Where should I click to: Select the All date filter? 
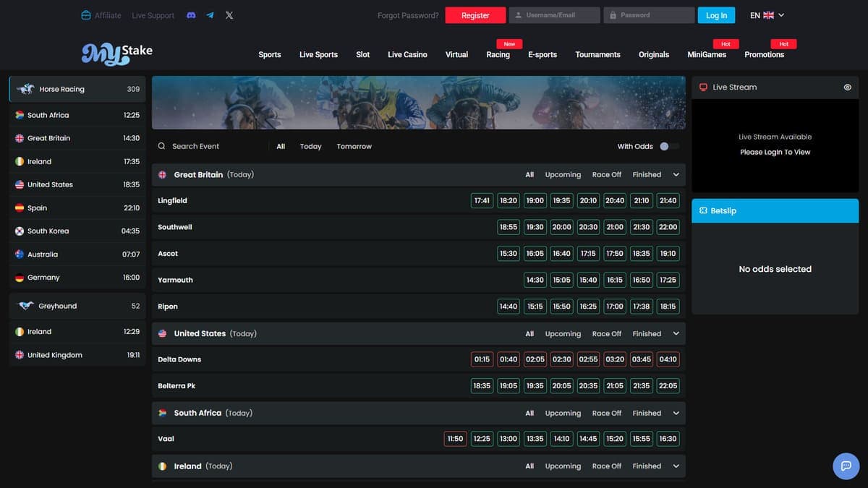[281, 146]
